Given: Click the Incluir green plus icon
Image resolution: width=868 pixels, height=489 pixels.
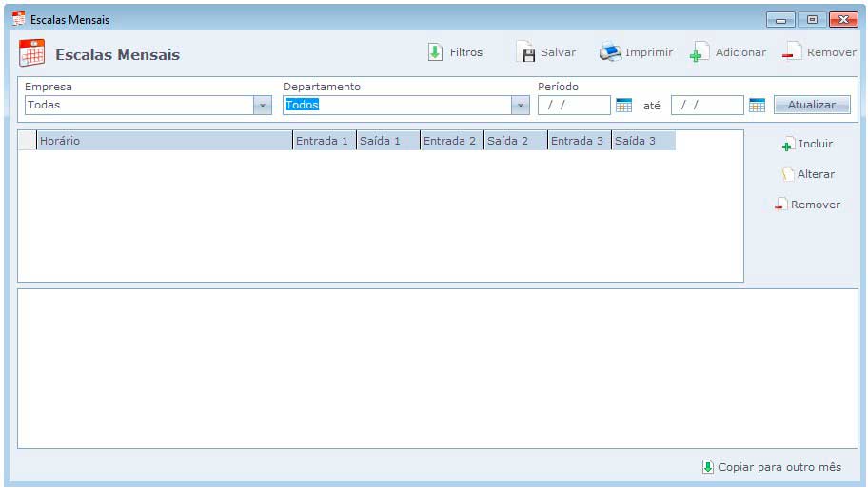Looking at the screenshot, I should 787,145.
